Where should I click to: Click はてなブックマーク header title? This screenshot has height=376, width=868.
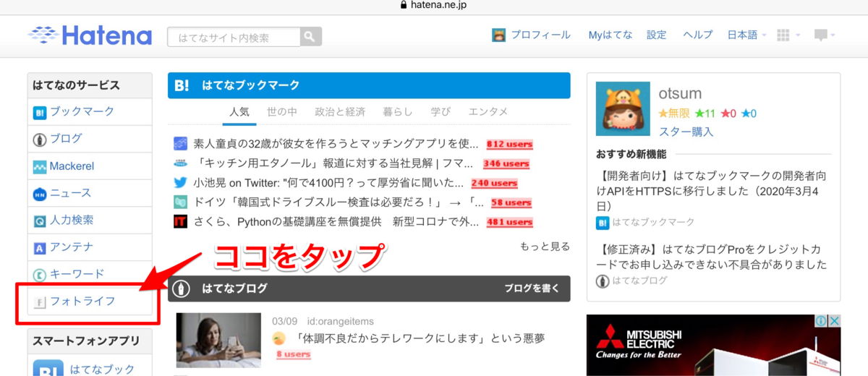click(x=251, y=85)
